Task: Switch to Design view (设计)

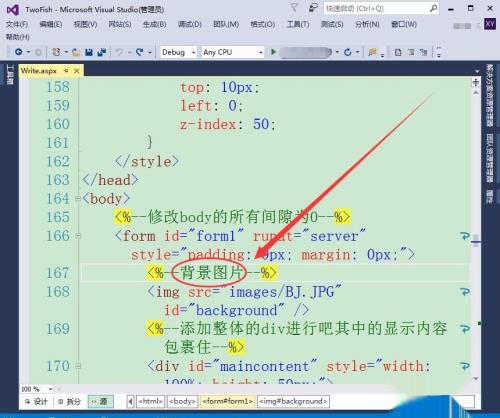Action: click(36, 401)
